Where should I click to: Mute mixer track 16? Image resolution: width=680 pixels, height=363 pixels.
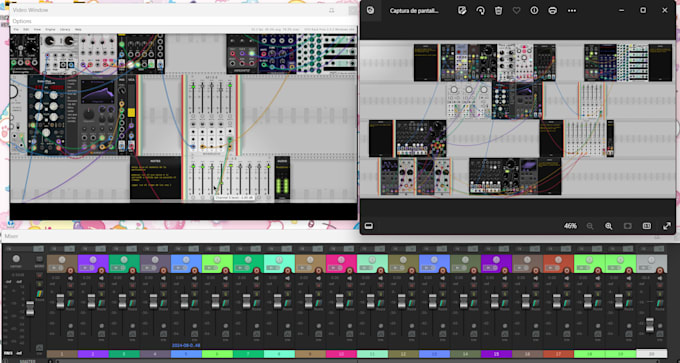pyautogui.click(x=536, y=285)
